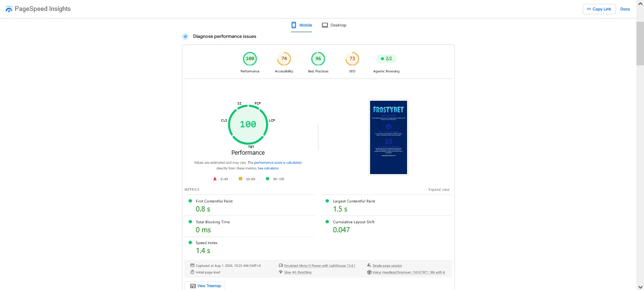Click the red triangle 0–49 legend icon
Screen dimensions: 644x290
(215, 179)
